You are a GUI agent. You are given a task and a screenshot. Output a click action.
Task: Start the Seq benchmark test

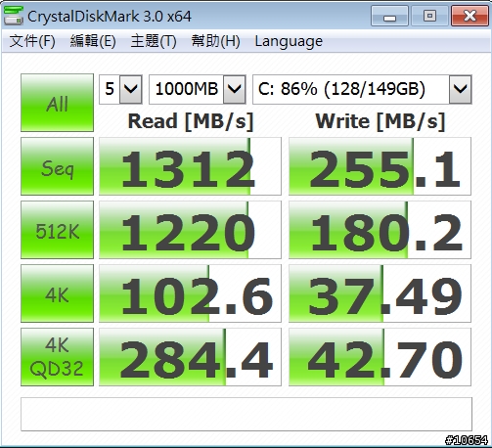pos(57,166)
